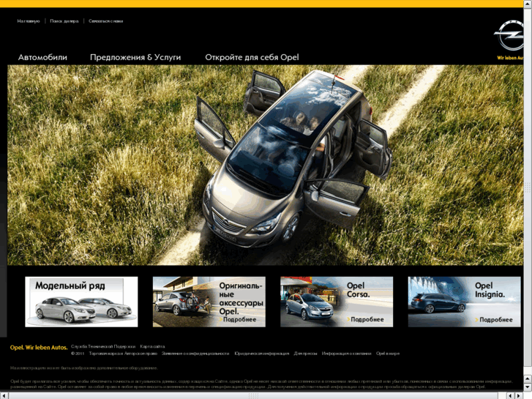Open Юридическая информация footer link
The image size is (532, 399).
pos(261,354)
